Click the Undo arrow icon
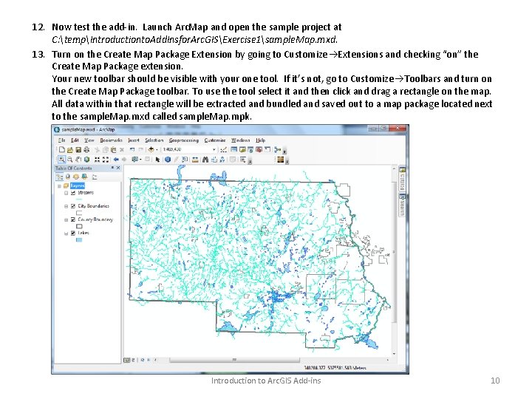This screenshot has height=399, width=532. (x=132, y=149)
